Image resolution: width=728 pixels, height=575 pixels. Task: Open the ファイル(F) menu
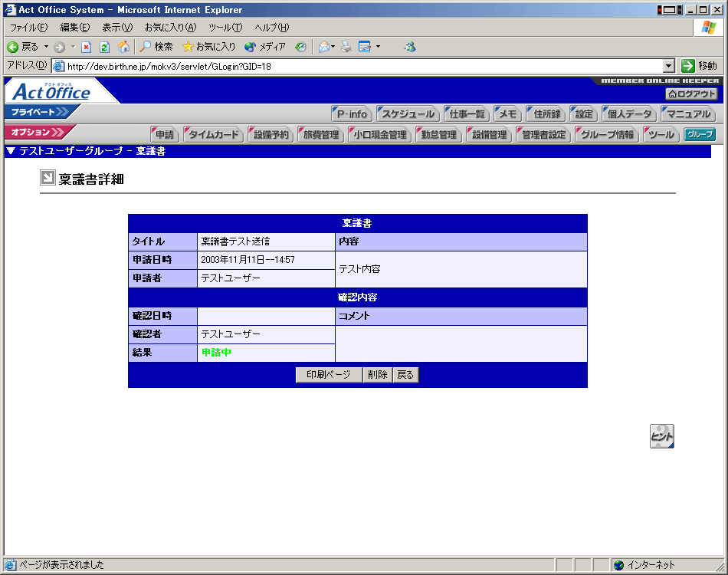28,28
